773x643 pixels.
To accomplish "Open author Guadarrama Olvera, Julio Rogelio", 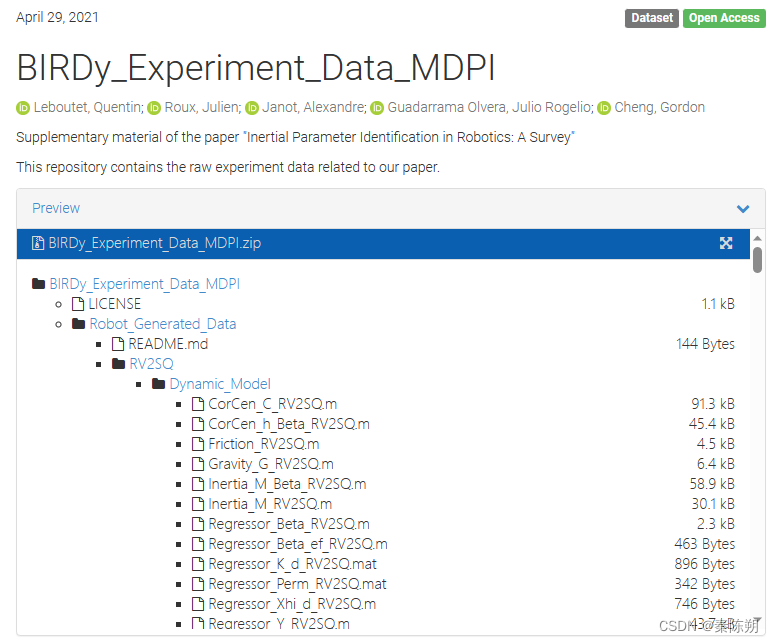I will pyautogui.click(x=491, y=107).
